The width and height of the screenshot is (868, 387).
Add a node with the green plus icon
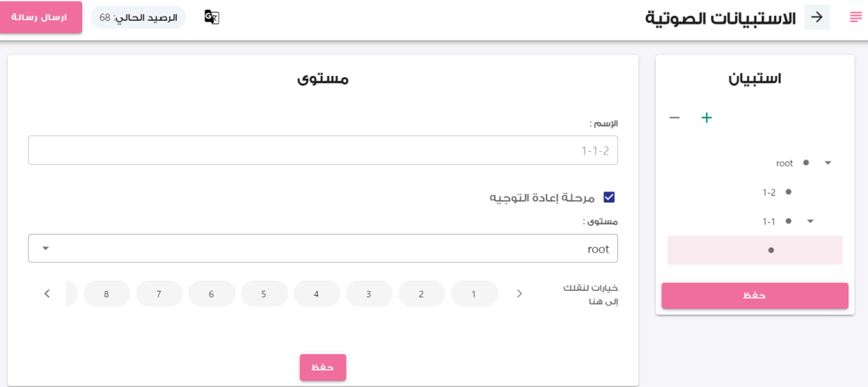point(707,118)
